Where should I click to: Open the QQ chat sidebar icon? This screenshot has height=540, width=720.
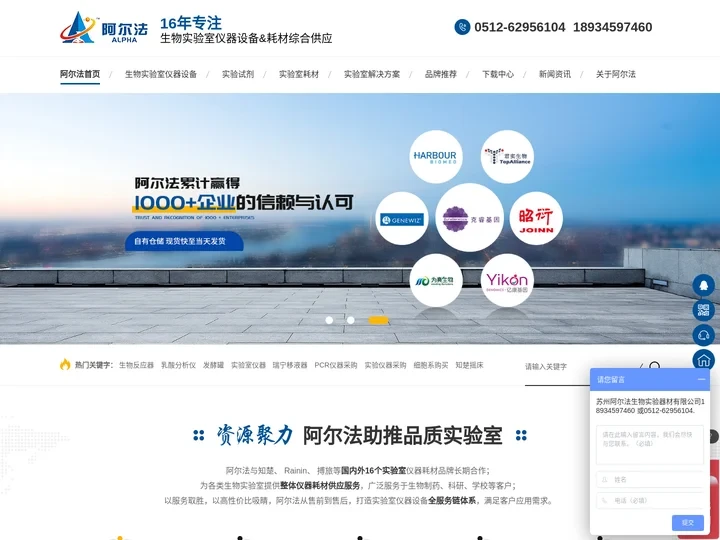point(703,285)
